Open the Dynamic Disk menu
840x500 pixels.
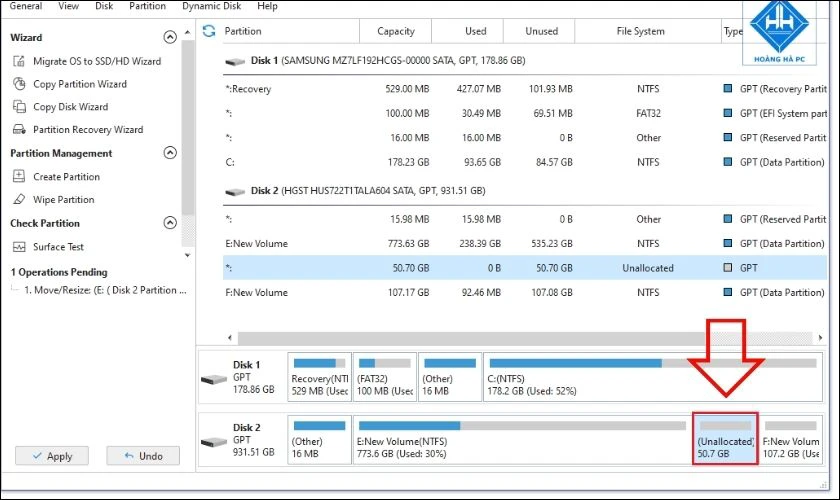coord(211,6)
